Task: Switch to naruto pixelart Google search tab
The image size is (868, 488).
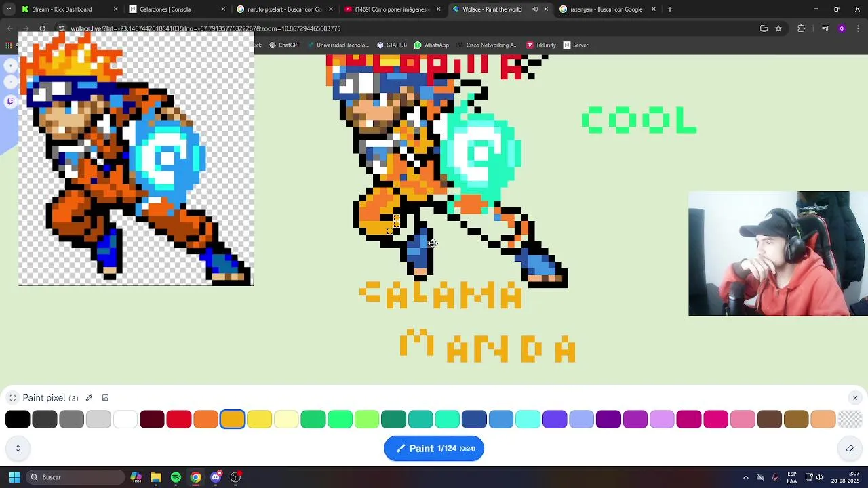Action: 284,9
